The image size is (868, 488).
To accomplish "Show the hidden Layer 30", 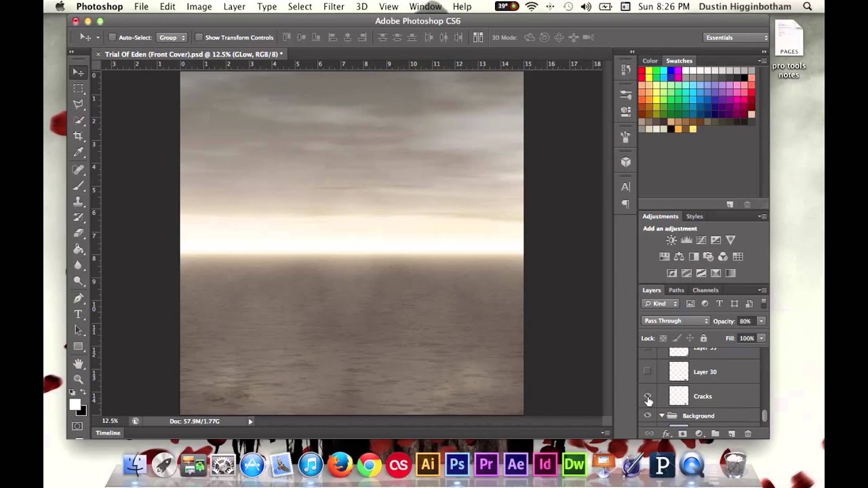I will pos(648,371).
